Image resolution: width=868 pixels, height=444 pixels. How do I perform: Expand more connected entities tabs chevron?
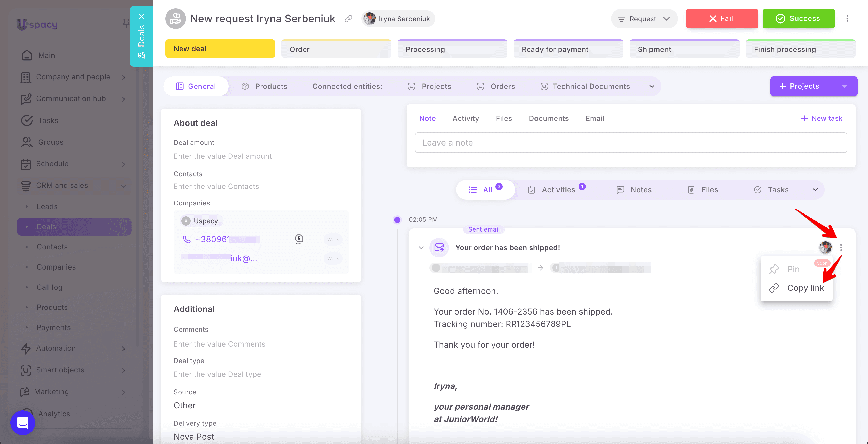[x=652, y=86]
